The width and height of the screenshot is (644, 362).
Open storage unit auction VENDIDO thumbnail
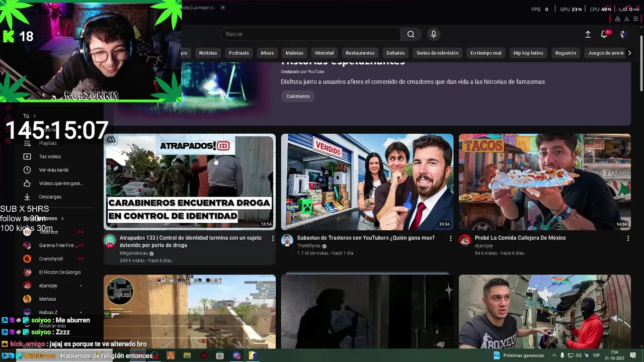point(367,182)
